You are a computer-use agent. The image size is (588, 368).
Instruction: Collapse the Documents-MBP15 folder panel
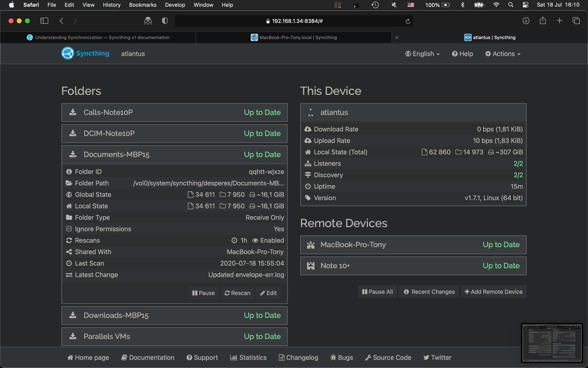(x=174, y=155)
